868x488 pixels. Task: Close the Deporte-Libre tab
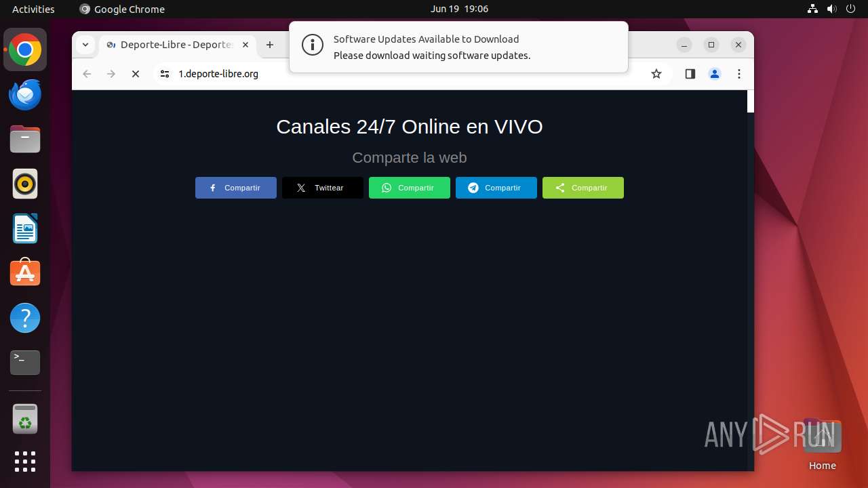[245, 45]
